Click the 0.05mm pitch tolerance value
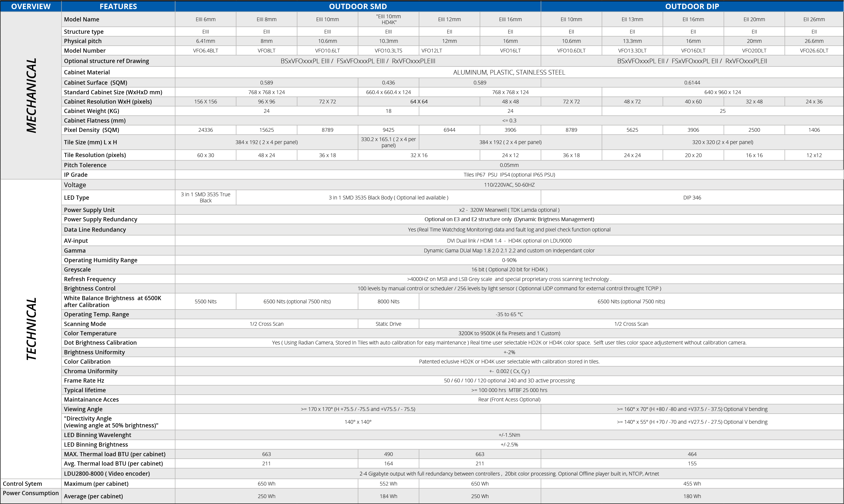Image resolution: width=844 pixels, height=504 pixels. click(509, 165)
